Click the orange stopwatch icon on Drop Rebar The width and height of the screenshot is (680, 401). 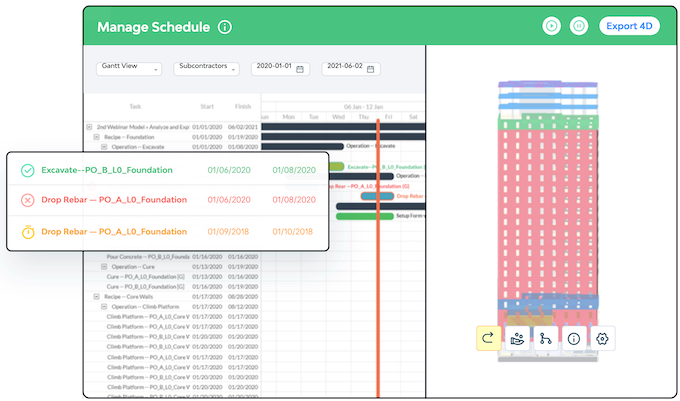(28, 232)
